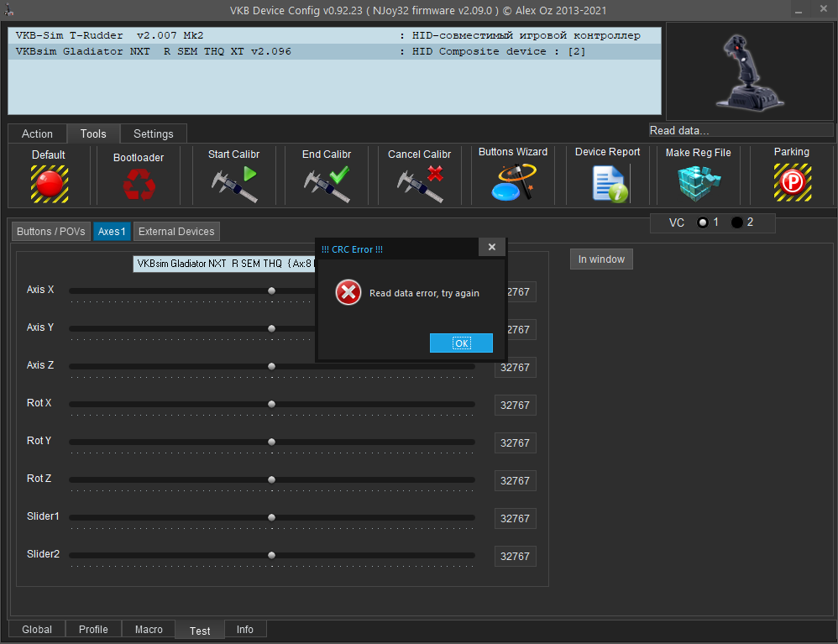Screen dimensions: 838x644
Task: Click the In window button
Action: (601, 259)
